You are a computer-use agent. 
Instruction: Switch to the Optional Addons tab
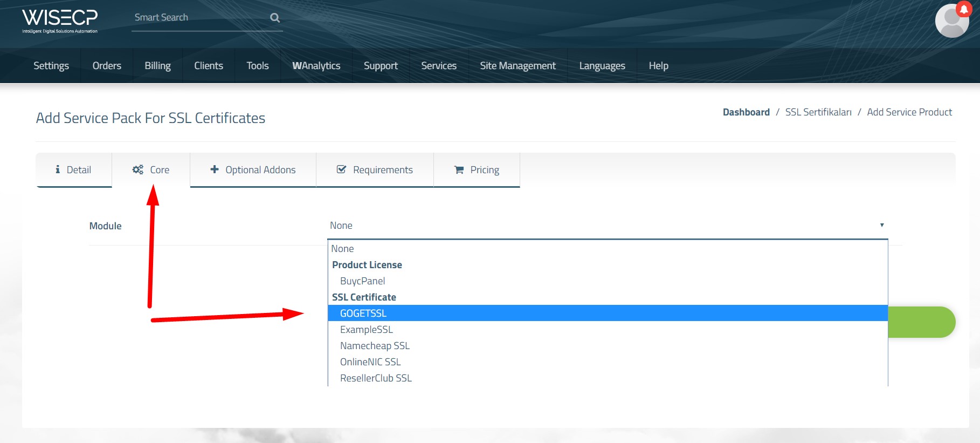tap(253, 170)
